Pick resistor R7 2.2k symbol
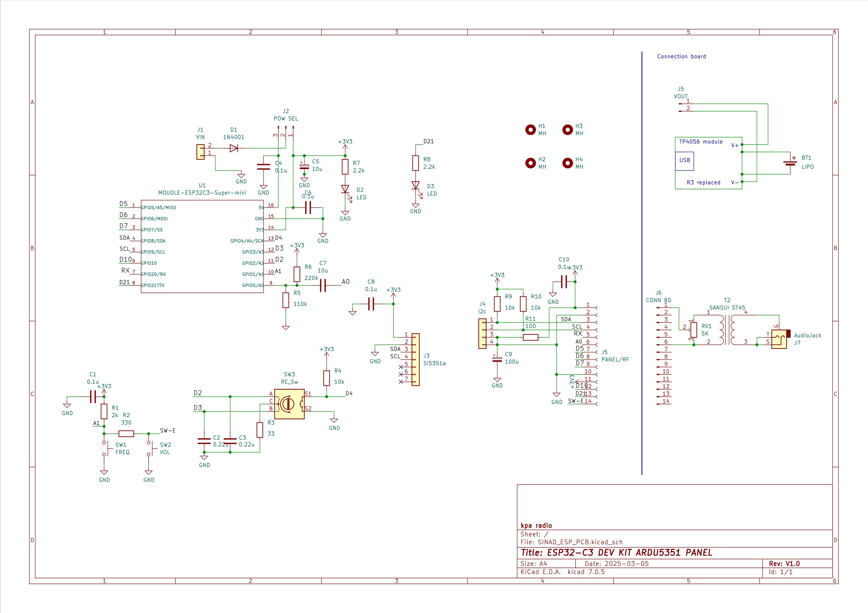This screenshot has width=868, height=613. click(345, 167)
